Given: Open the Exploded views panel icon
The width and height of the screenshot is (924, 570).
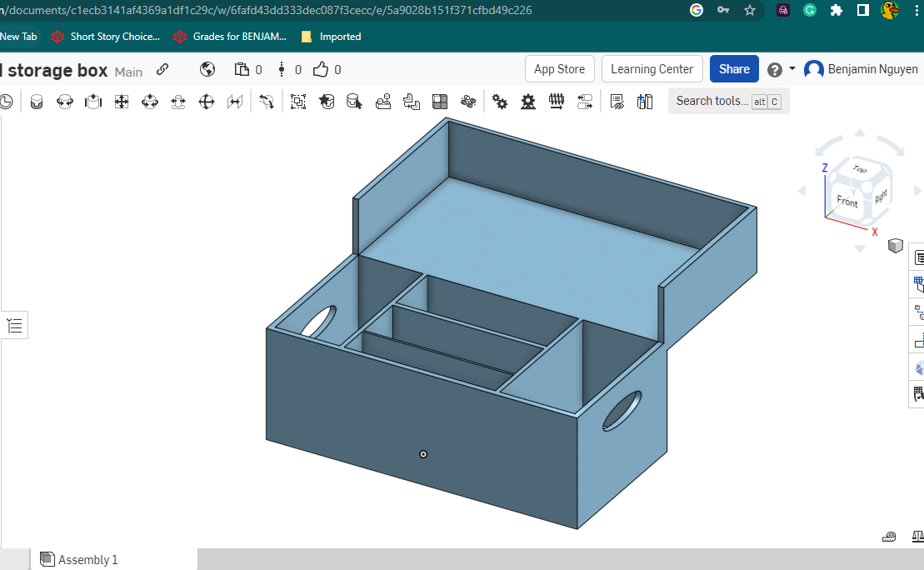Looking at the screenshot, I should 917,312.
